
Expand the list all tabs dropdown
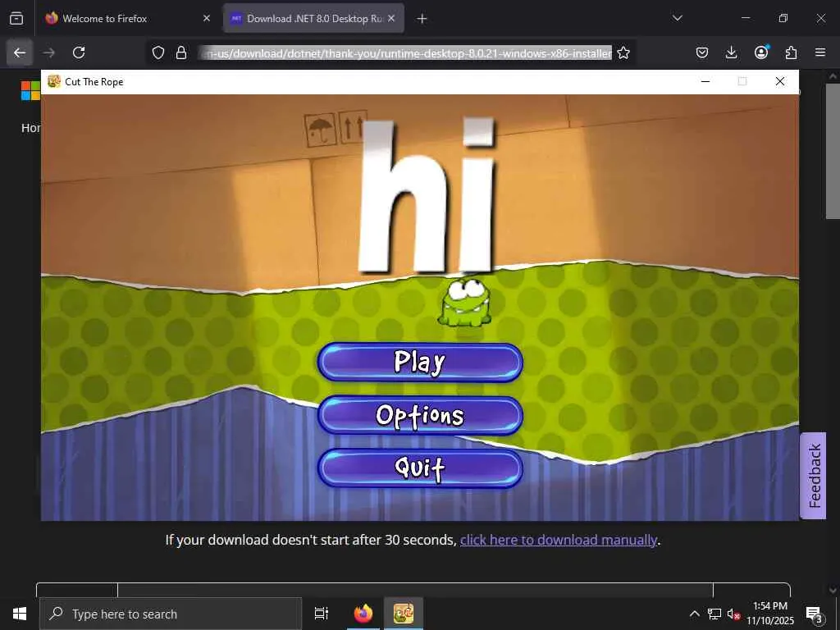click(677, 18)
